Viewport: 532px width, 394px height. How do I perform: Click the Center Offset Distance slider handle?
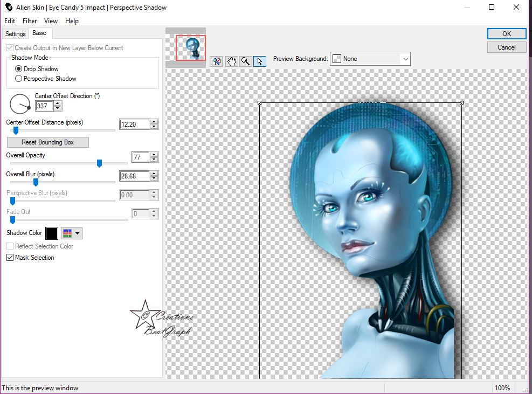coord(16,130)
